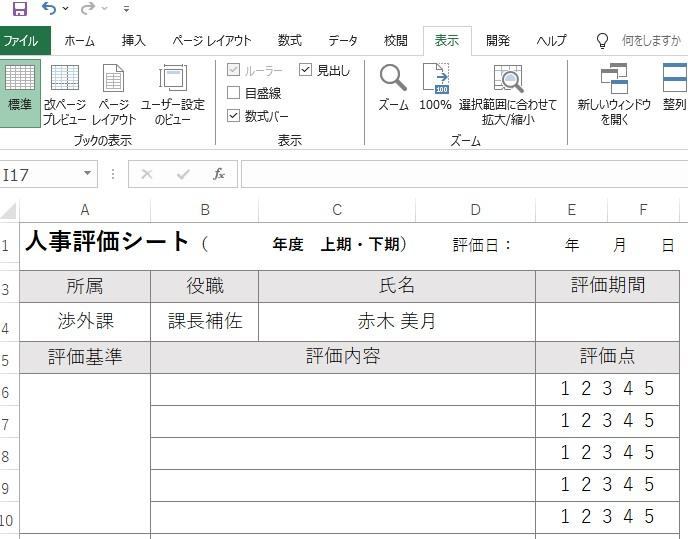This screenshot has height=539, width=688.
Task: Click the 赤木 美月 name cell
Action: point(397,322)
